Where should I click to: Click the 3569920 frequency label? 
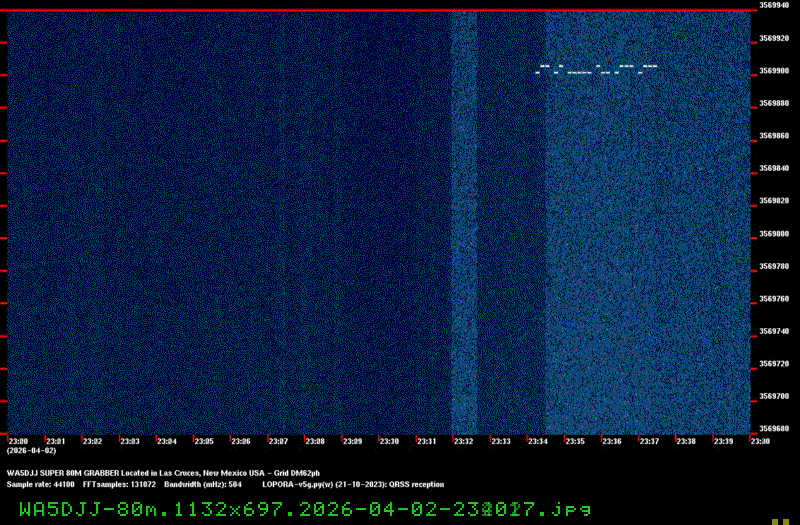pyautogui.click(x=774, y=38)
